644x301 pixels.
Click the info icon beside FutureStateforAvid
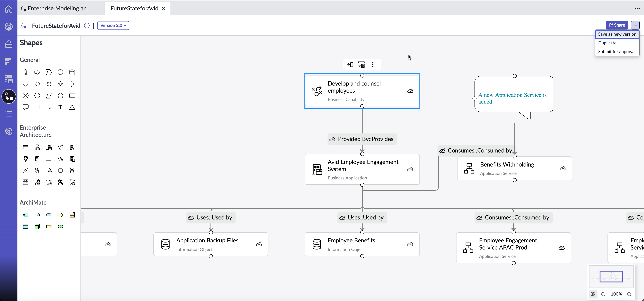point(87,25)
